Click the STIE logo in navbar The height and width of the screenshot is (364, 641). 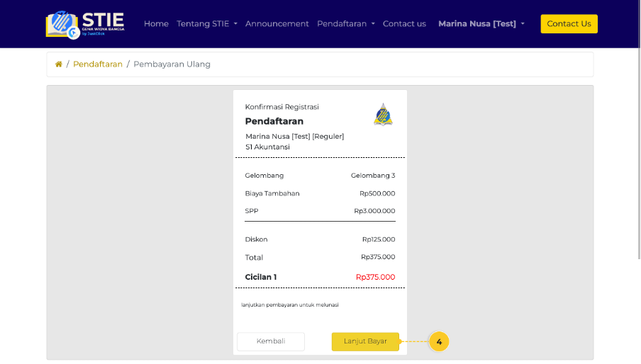tap(84, 24)
